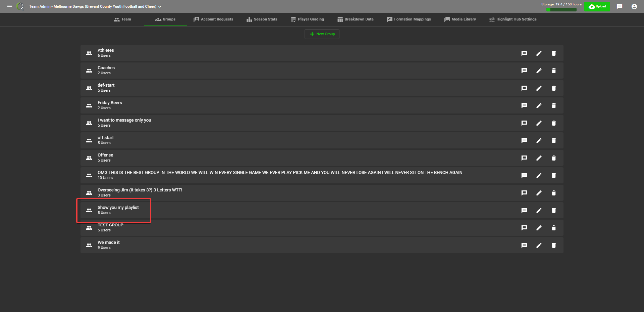Viewport: 644px width, 312px height.
Task: Edit the def-start group
Action: 539,88
